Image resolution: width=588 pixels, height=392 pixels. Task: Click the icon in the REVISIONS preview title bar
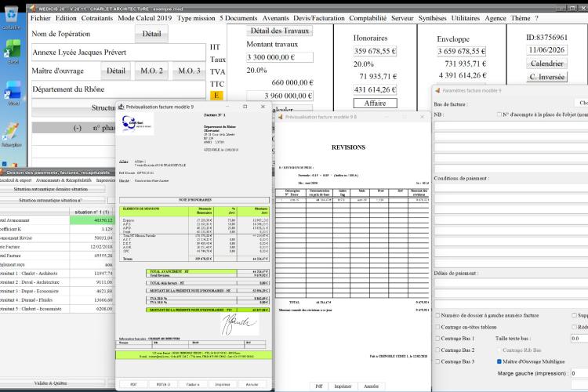[280, 117]
